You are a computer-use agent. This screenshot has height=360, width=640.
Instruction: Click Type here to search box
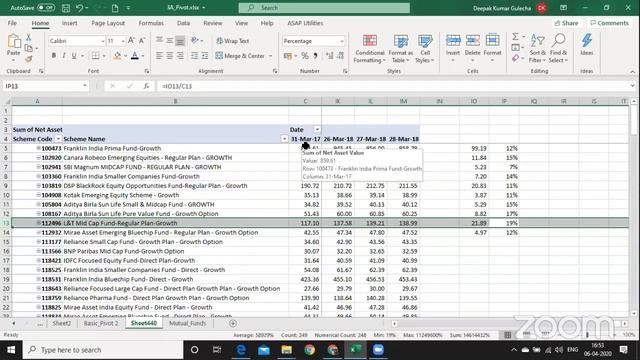pyautogui.click(x=102, y=350)
